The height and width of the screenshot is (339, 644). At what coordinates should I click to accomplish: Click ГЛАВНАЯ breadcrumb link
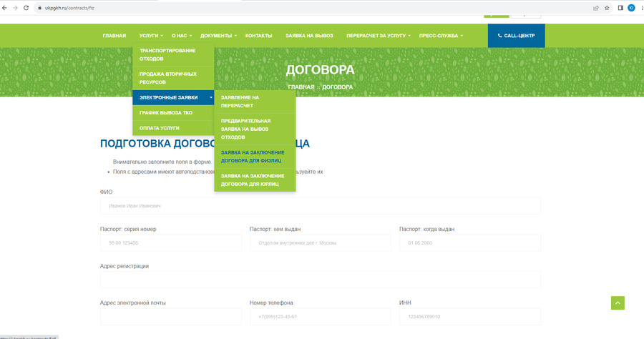[301, 87]
